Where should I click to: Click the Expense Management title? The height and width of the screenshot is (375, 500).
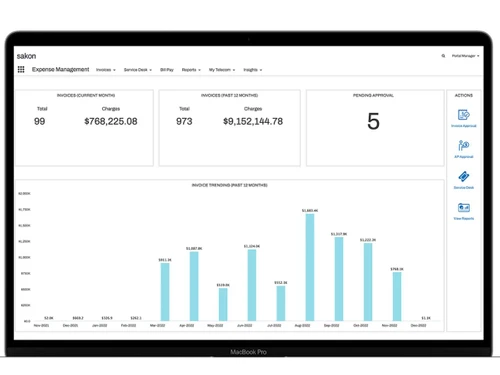[60, 69]
